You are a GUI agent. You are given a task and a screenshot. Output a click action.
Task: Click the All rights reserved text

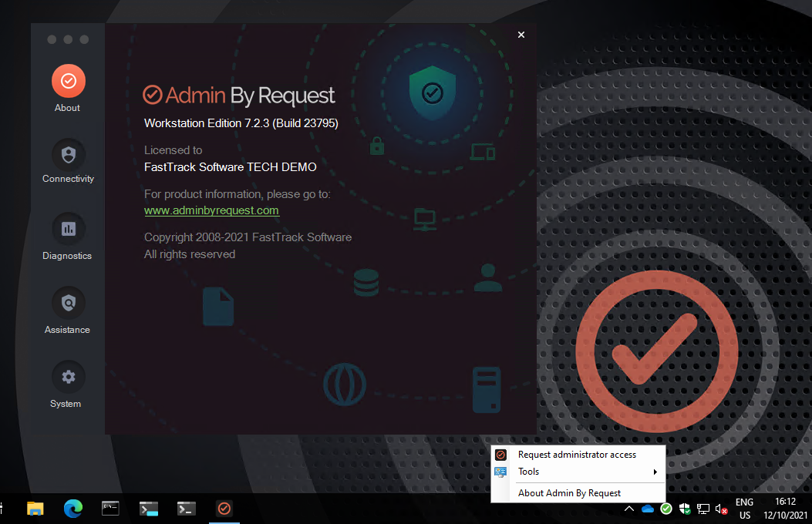point(190,254)
